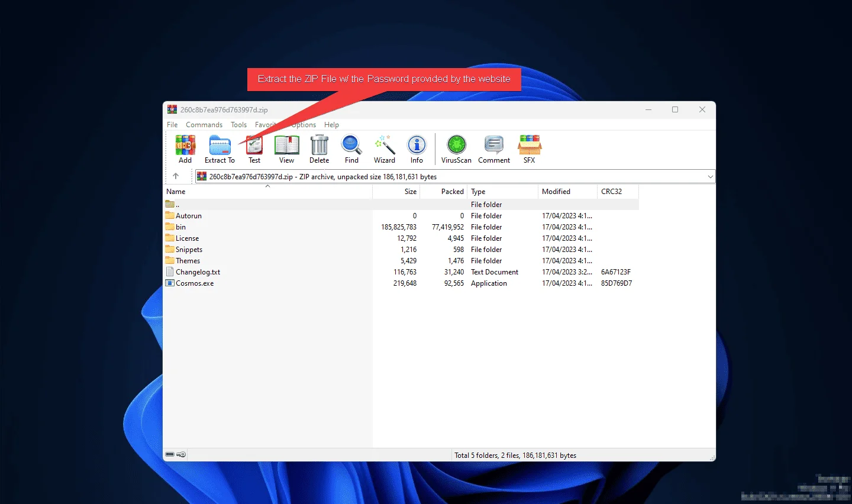Open the File menu

[172, 125]
